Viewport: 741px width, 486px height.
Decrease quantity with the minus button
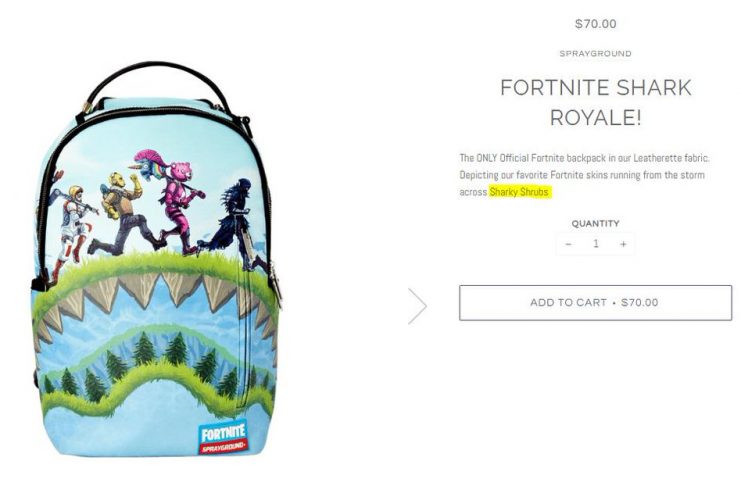[569, 244]
